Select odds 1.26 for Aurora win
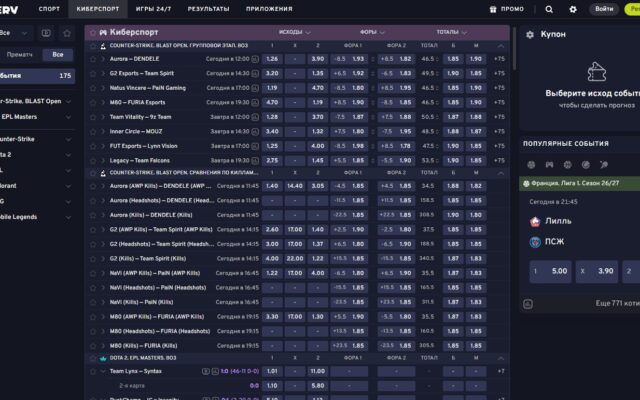The height and width of the screenshot is (400, 640). [x=272, y=59]
